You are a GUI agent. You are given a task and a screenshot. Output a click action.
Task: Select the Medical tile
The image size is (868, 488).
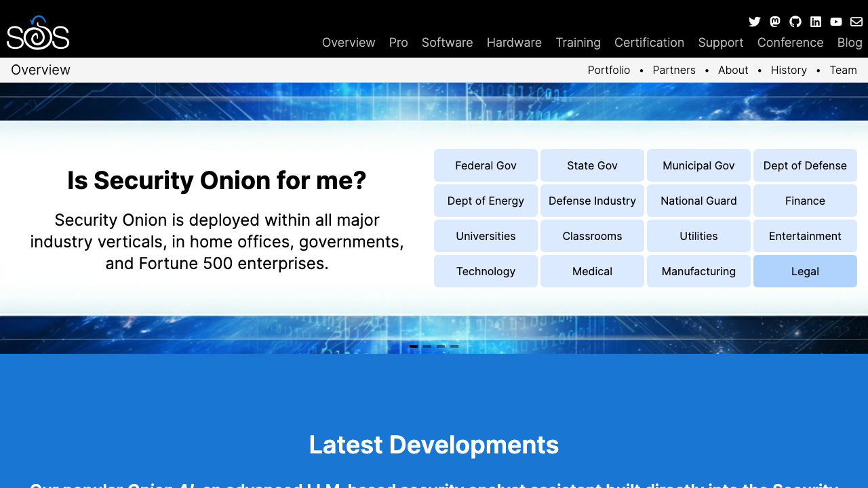coord(592,271)
